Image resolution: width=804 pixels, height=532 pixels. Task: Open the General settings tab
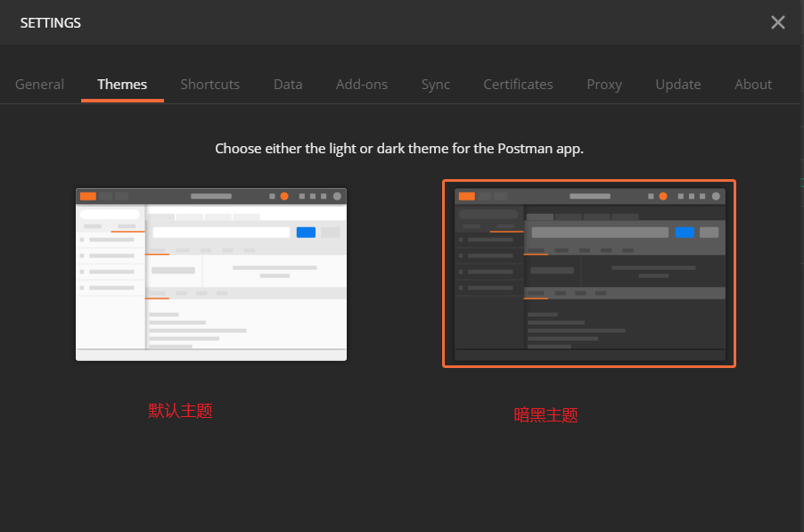[x=39, y=84]
